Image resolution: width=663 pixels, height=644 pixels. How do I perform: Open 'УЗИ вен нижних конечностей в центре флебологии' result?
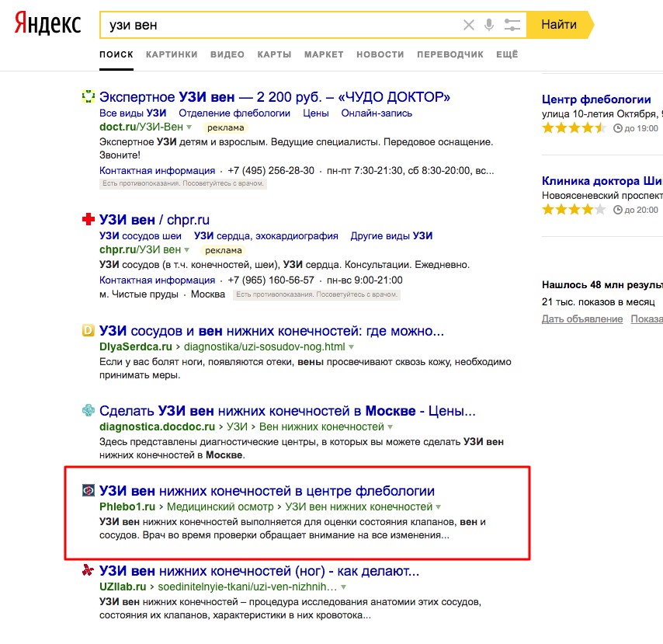pos(267,491)
